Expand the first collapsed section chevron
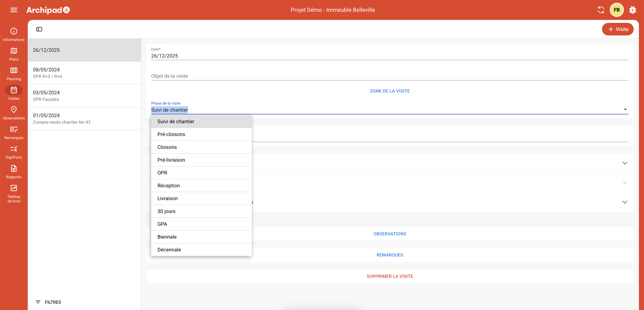Image resolution: width=644 pixels, height=310 pixels. (x=625, y=163)
